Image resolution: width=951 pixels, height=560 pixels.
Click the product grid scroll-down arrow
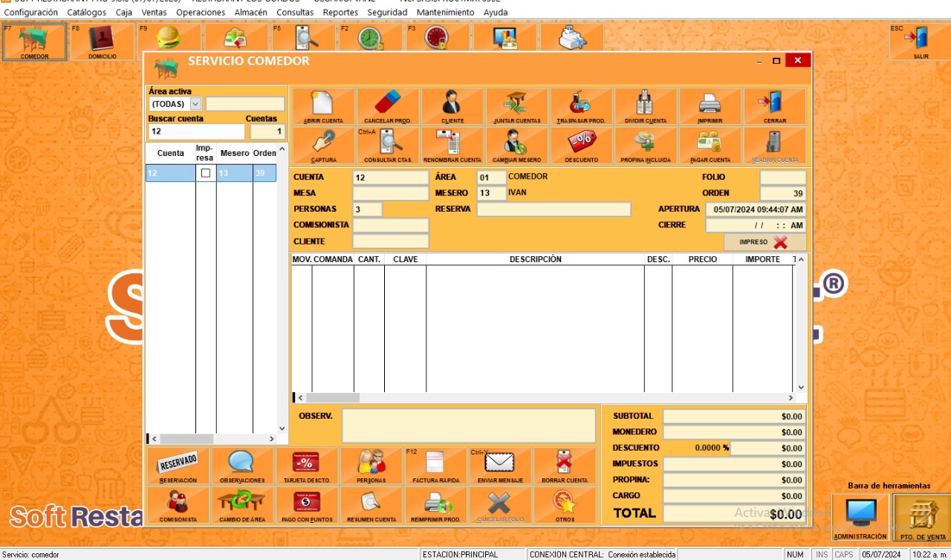(801, 387)
